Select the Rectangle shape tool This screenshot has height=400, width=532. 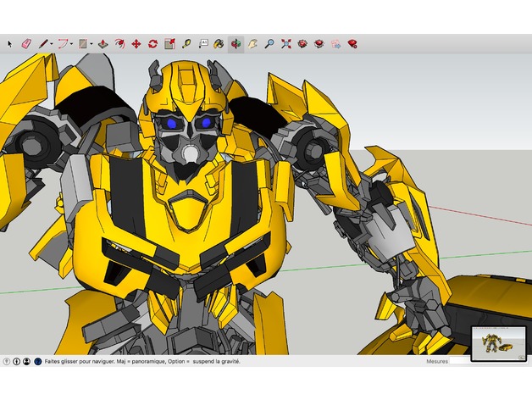click(x=83, y=44)
